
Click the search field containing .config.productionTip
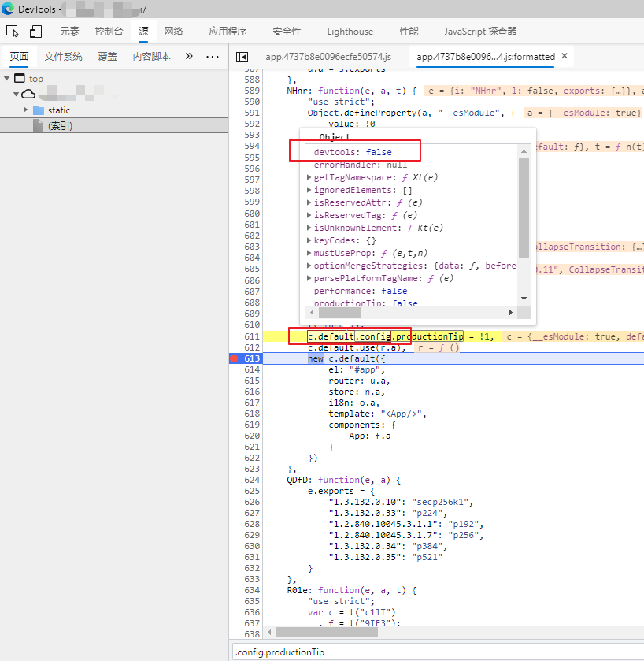pos(438,652)
